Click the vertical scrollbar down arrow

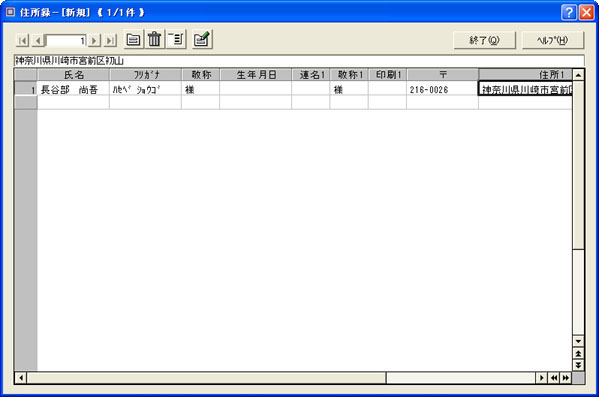578,341
